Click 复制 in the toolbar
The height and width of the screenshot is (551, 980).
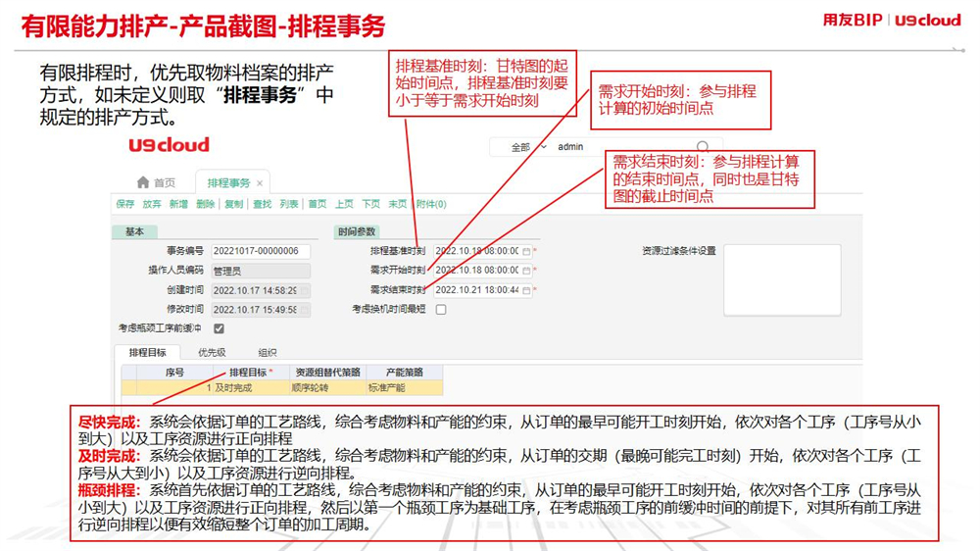click(x=234, y=204)
